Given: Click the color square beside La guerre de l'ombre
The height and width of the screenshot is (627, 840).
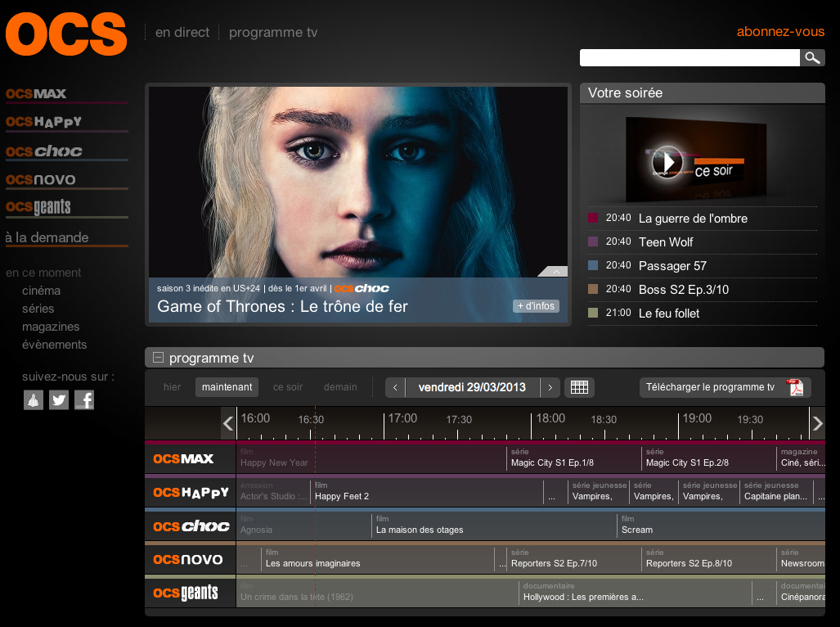Looking at the screenshot, I should coord(593,218).
